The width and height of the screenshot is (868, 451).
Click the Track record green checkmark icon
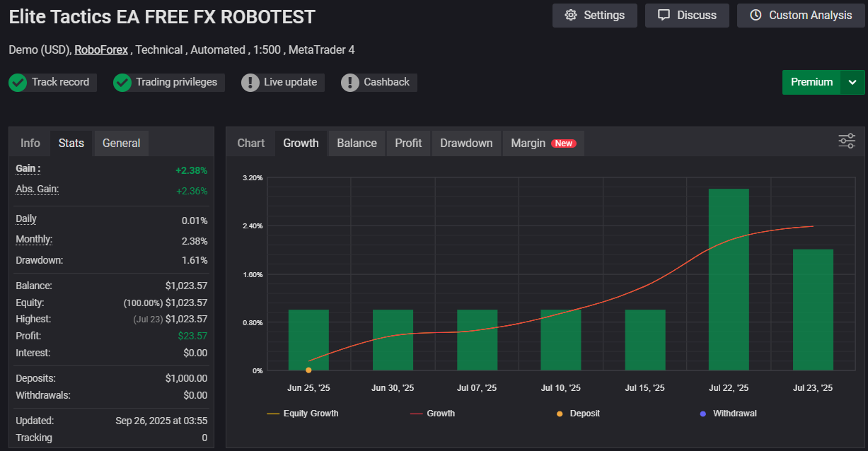[18, 83]
